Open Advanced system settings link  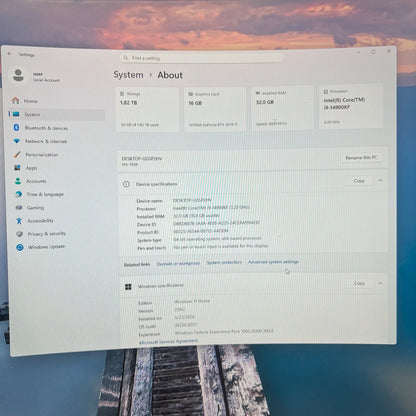(273, 262)
